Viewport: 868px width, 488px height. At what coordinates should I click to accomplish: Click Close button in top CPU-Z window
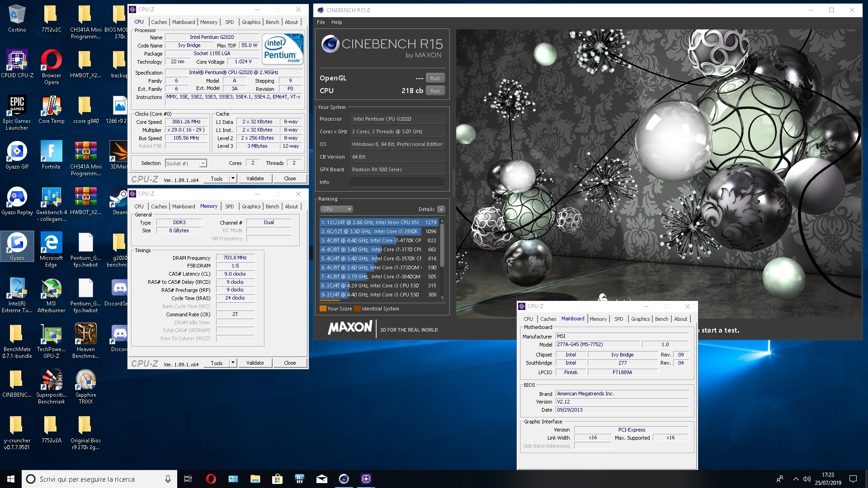tap(290, 178)
